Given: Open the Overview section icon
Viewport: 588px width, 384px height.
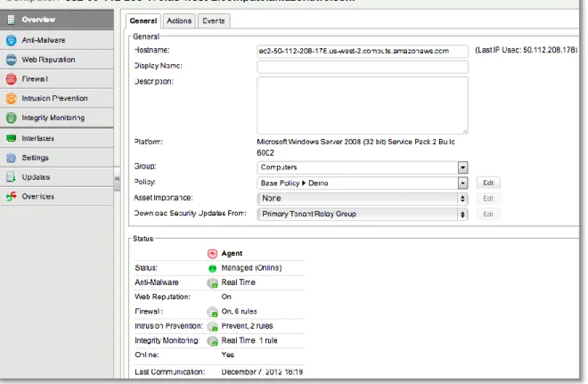Looking at the screenshot, I should pyautogui.click(x=12, y=20).
